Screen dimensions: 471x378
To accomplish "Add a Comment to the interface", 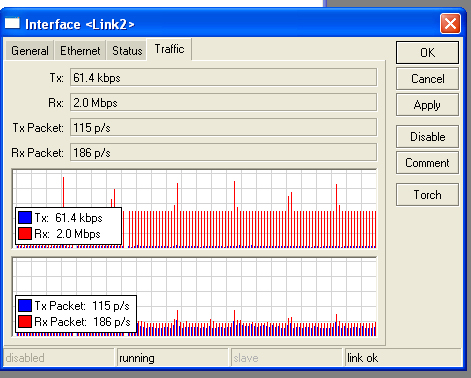I will (x=427, y=163).
